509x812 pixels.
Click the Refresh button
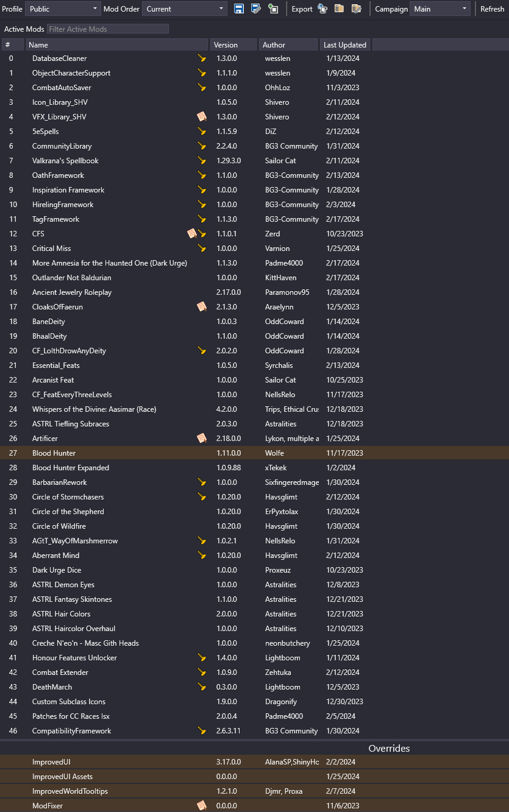click(x=492, y=9)
